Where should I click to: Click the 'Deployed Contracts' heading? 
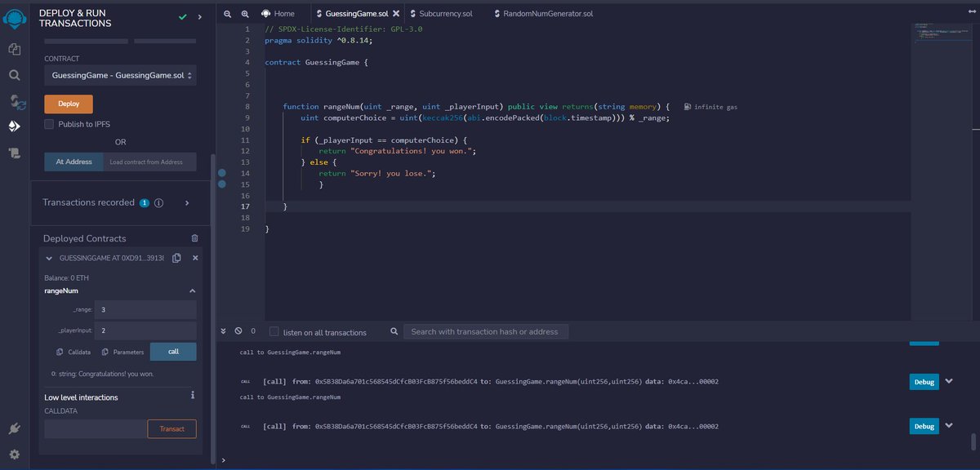click(85, 238)
